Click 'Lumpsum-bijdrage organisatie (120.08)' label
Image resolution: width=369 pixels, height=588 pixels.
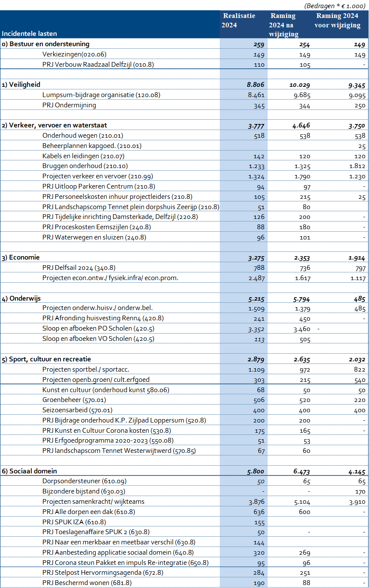[x=101, y=95]
